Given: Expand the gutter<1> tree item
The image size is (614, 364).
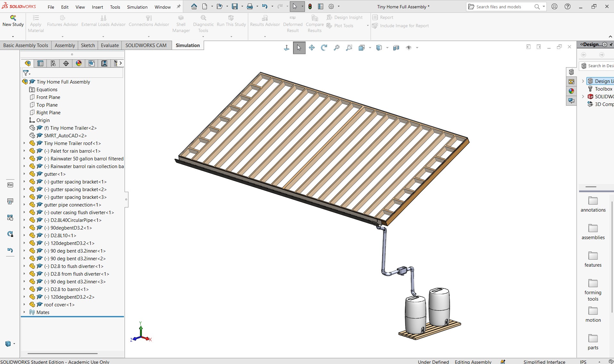Looking at the screenshot, I should pos(24,174).
